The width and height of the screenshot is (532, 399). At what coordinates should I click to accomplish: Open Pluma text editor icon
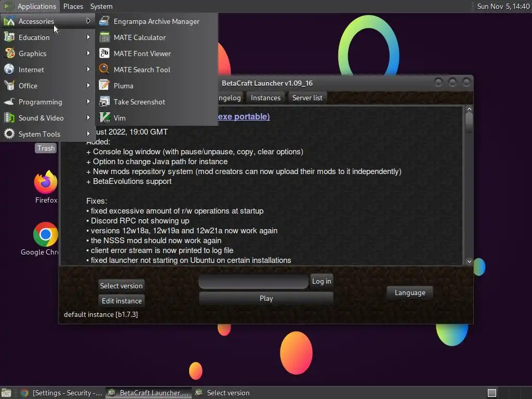(104, 85)
